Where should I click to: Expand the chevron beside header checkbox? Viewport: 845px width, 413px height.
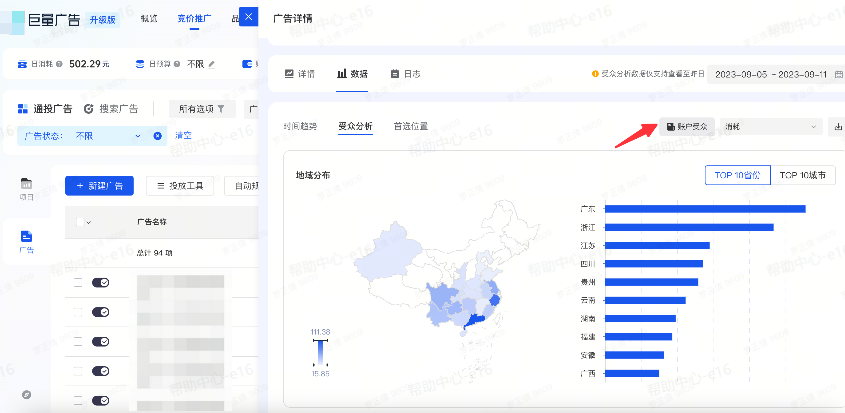88,222
